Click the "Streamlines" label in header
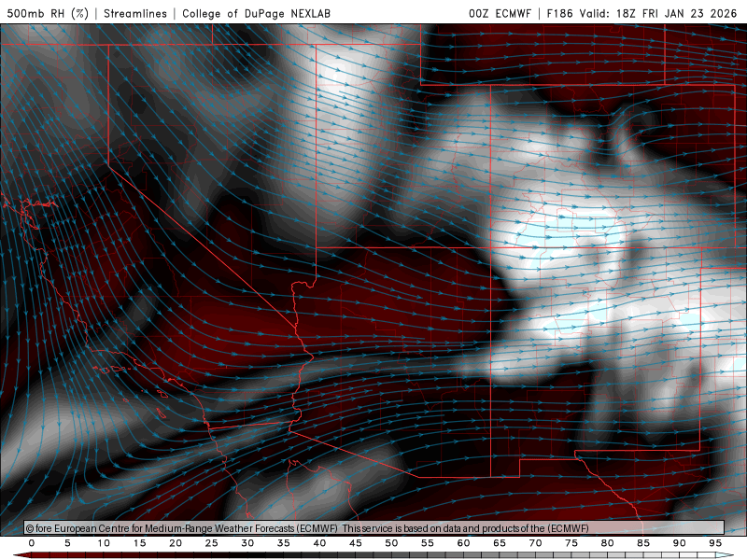 coord(135,13)
